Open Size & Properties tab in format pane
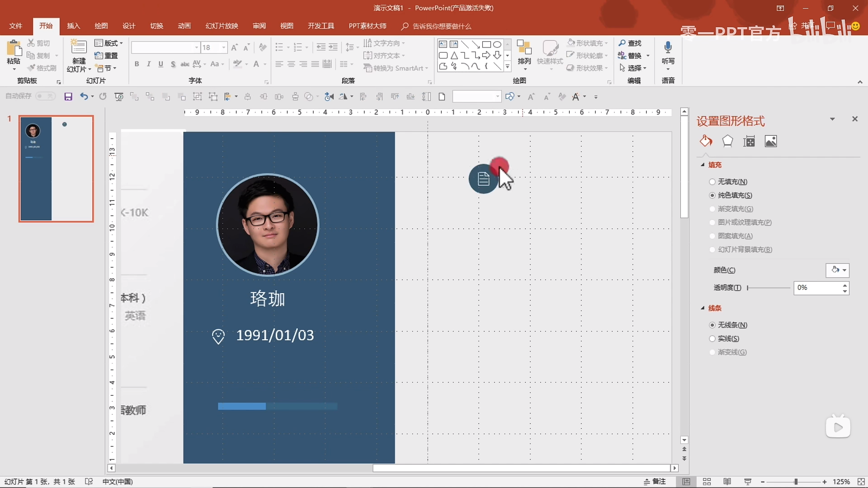 pyautogui.click(x=749, y=141)
